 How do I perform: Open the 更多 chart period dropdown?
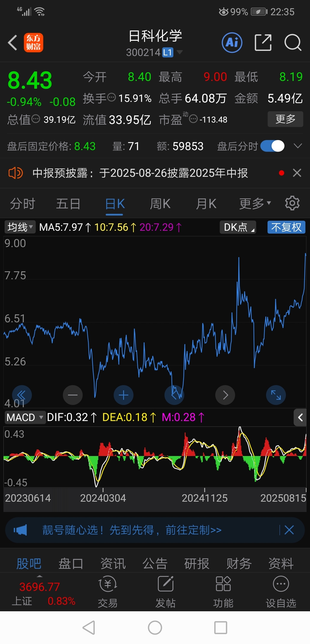(255, 204)
